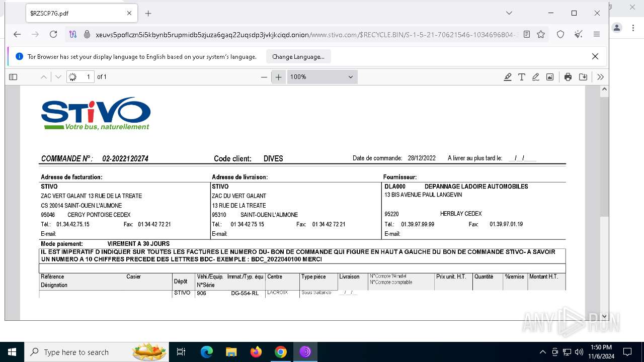This screenshot has width=644, height=362.
Task: Open the Windows notification center
Action: (x=627, y=352)
